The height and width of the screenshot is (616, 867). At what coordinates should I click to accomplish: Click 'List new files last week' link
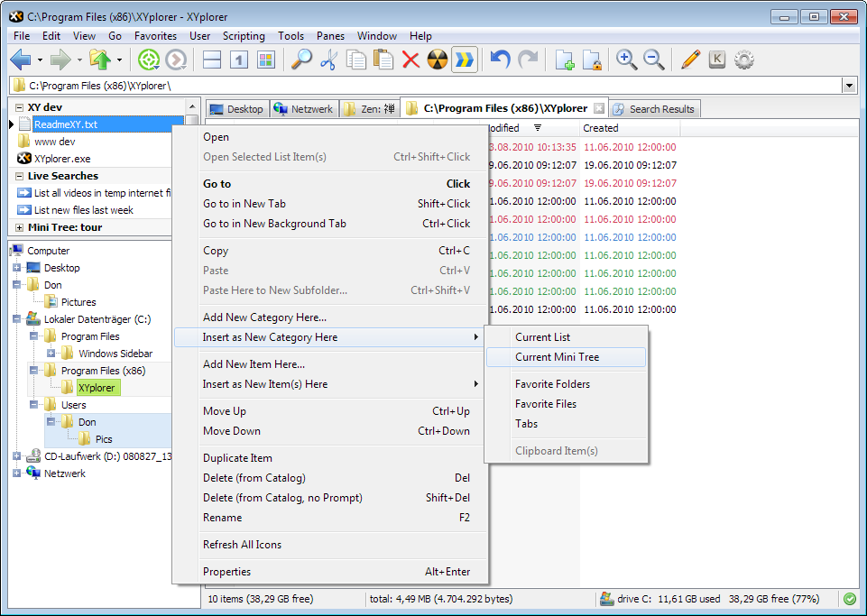pos(83,210)
